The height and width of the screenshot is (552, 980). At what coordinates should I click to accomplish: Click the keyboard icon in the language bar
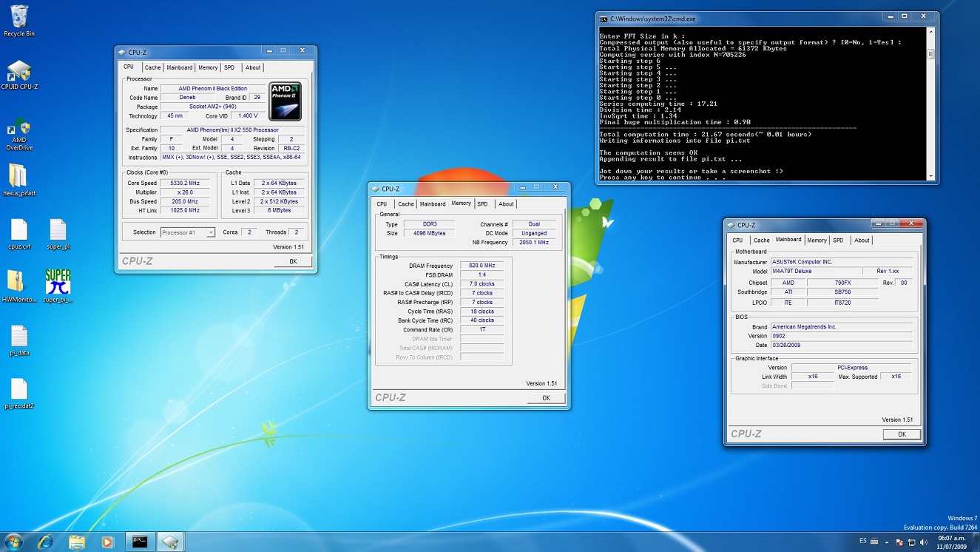[x=875, y=542]
